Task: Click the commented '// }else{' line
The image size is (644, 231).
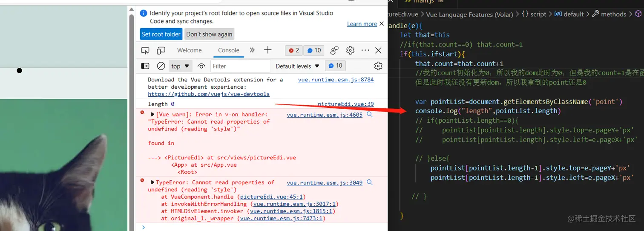Action: click(432, 159)
